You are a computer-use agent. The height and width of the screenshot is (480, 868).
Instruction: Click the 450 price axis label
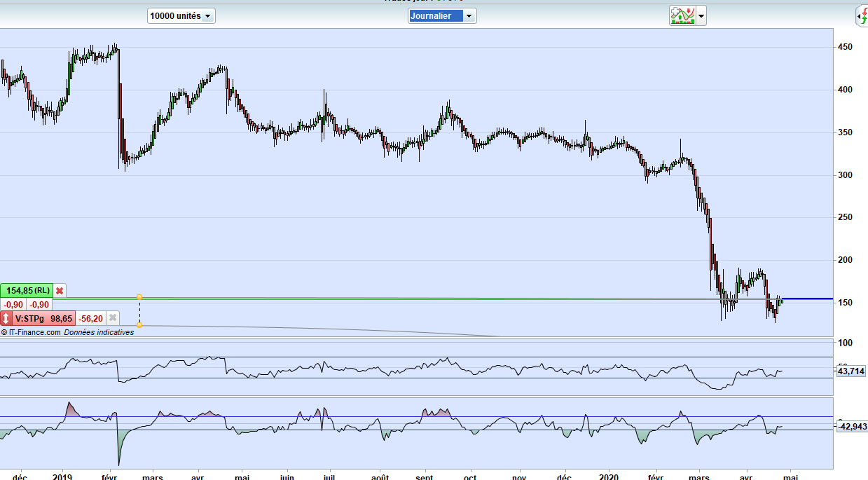(846, 47)
